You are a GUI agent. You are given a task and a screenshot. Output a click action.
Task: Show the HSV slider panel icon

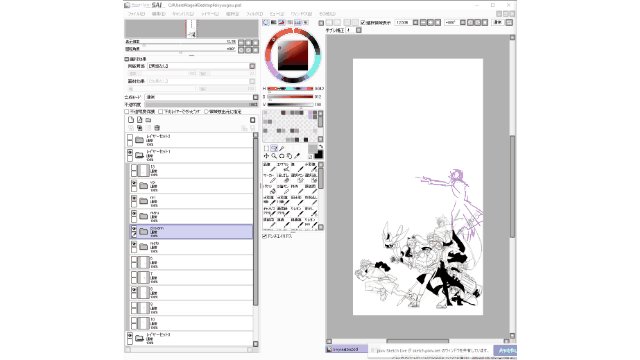(x=282, y=22)
